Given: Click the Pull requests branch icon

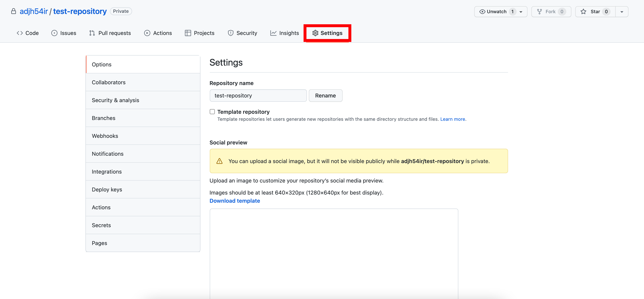Looking at the screenshot, I should [x=92, y=33].
